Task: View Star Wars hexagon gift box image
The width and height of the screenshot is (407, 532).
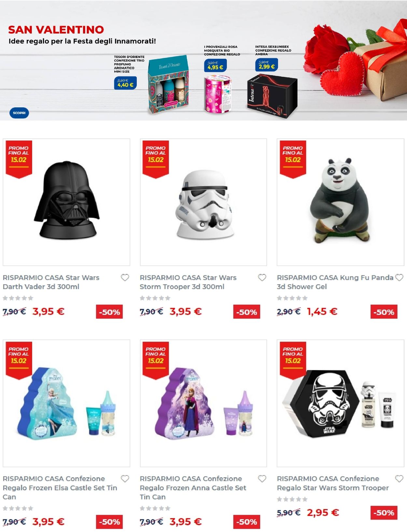Action: (341, 403)
